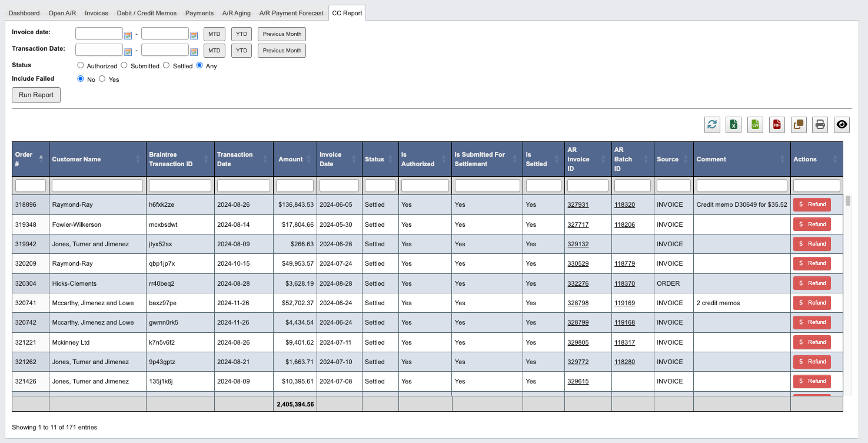The width and height of the screenshot is (868, 443).
Task: Refund the Hicks-Clements transaction
Action: (812, 283)
